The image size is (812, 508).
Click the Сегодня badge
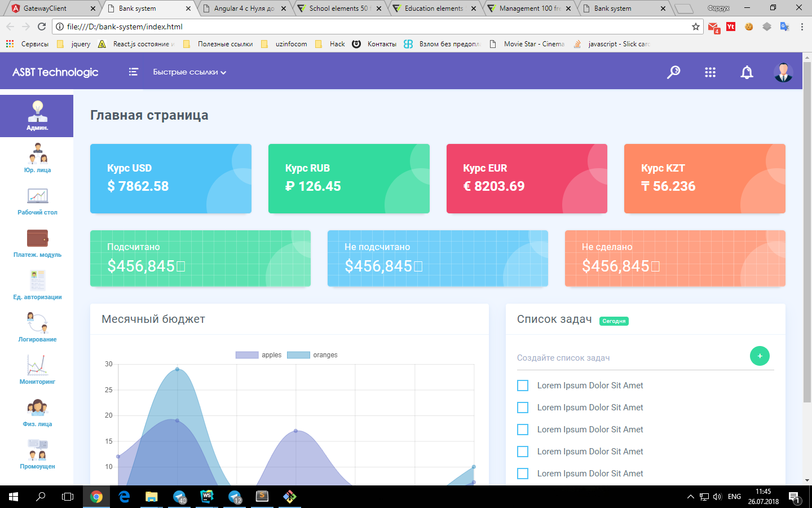[x=614, y=321]
